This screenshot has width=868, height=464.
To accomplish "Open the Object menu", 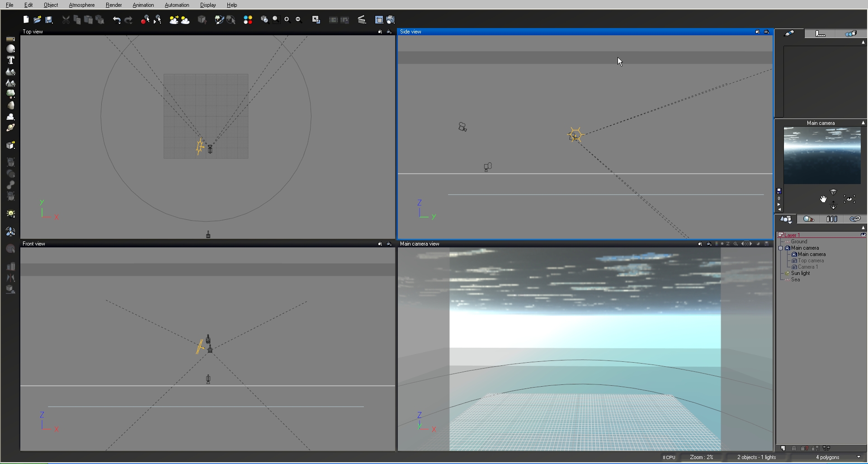I will click(51, 5).
